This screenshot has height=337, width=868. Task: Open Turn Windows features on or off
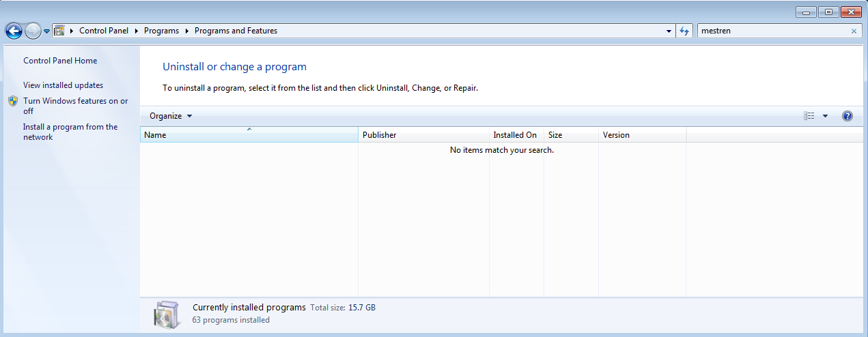tap(76, 106)
